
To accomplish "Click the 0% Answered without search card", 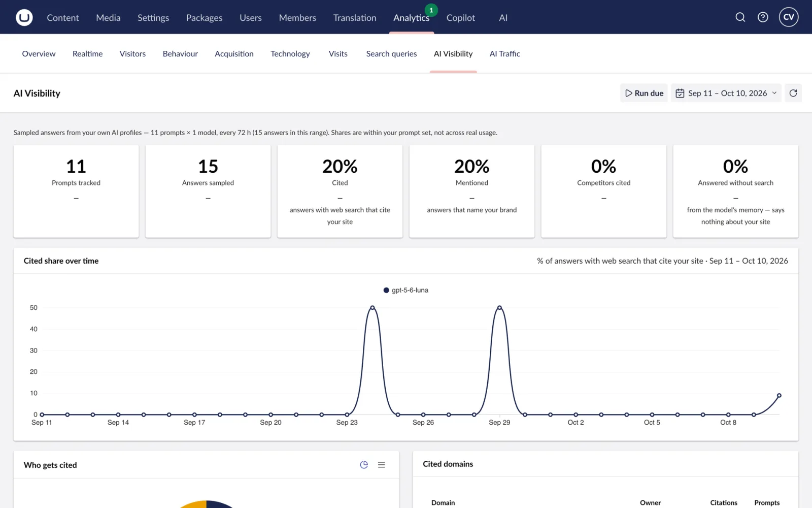I will tap(736, 192).
